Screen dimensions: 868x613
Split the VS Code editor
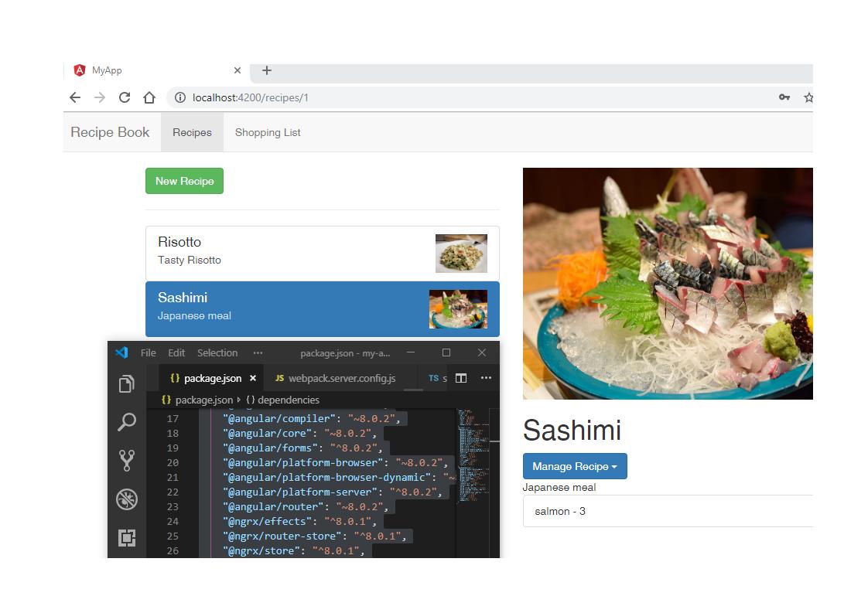(x=461, y=379)
